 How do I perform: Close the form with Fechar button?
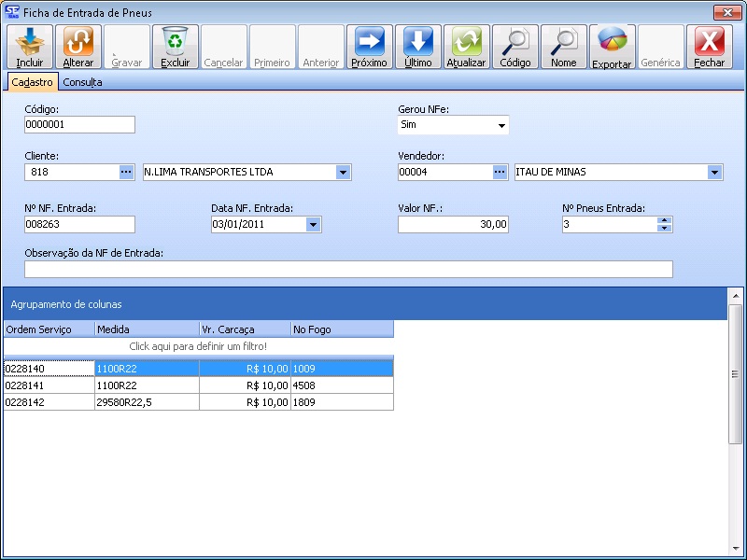[x=709, y=41]
